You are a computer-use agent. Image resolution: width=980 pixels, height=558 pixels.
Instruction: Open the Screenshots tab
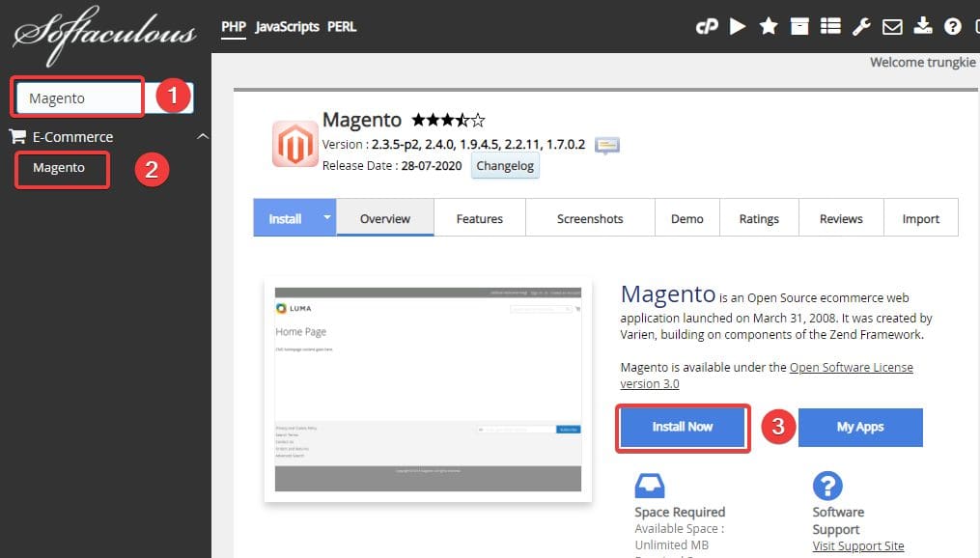coord(590,219)
